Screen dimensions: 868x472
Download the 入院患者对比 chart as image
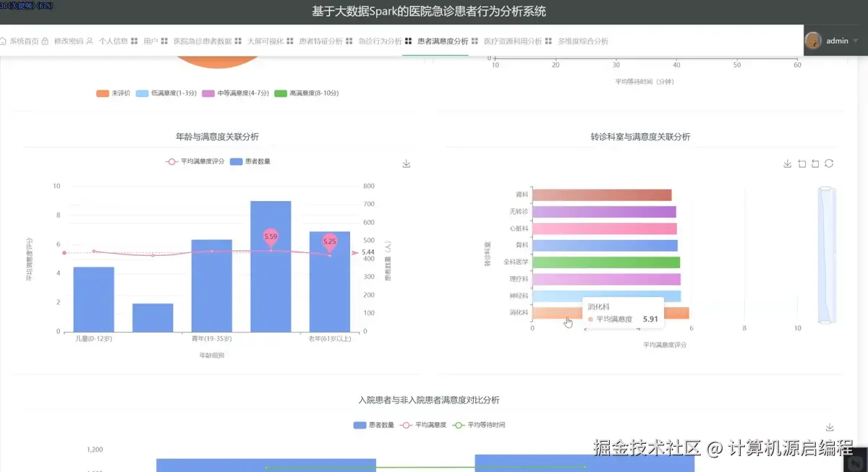(x=829, y=426)
